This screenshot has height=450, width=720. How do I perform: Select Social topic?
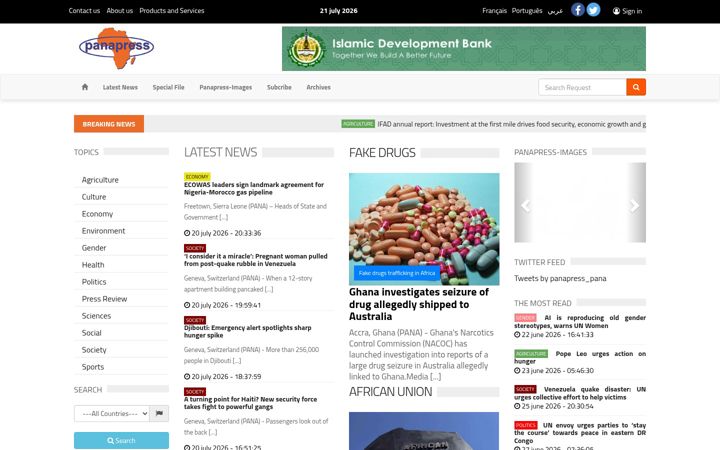[91, 332]
